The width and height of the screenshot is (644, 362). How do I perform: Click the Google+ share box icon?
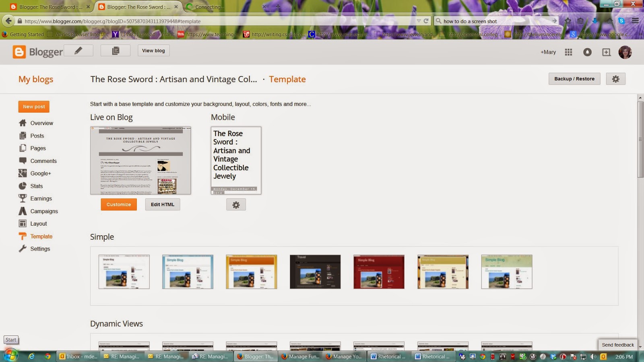pyautogui.click(x=606, y=52)
